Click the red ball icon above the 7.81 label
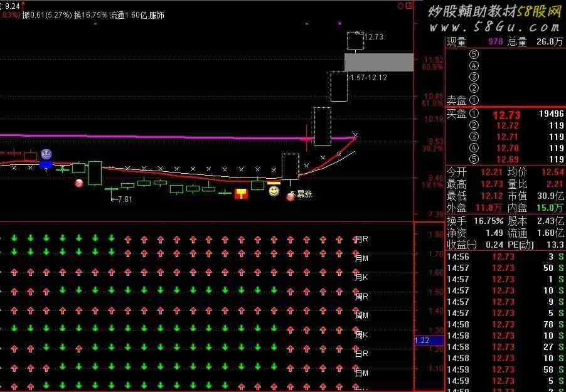566x392 pixels. tap(78, 183)
